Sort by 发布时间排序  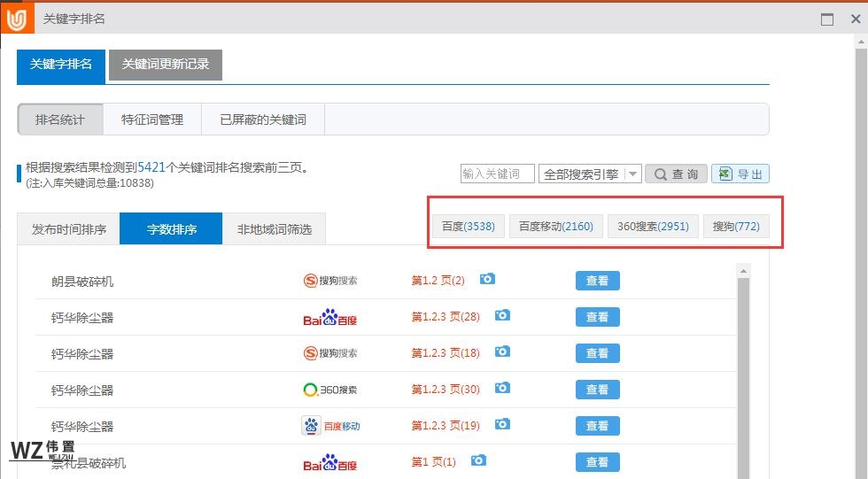[x=69, y=229]
